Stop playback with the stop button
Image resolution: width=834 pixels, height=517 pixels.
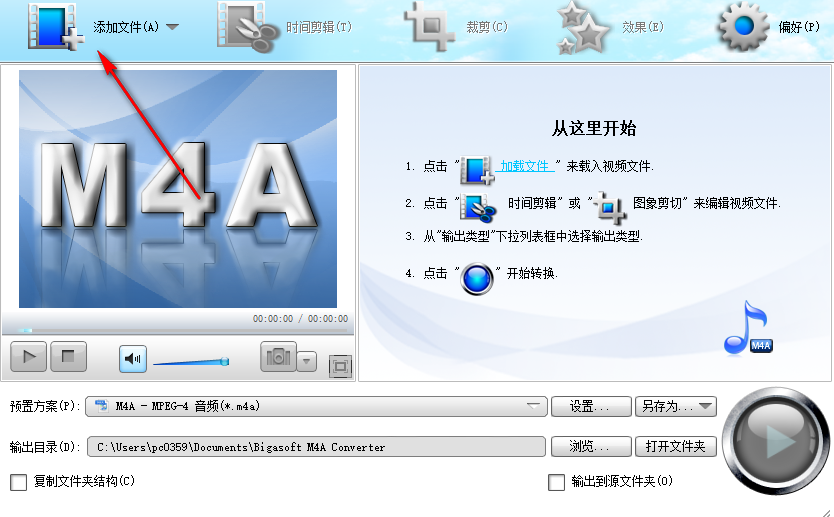point(68,356)
